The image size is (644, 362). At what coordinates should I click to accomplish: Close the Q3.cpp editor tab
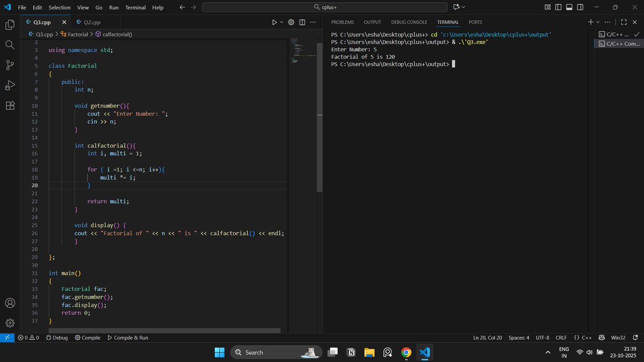[64, 23]
